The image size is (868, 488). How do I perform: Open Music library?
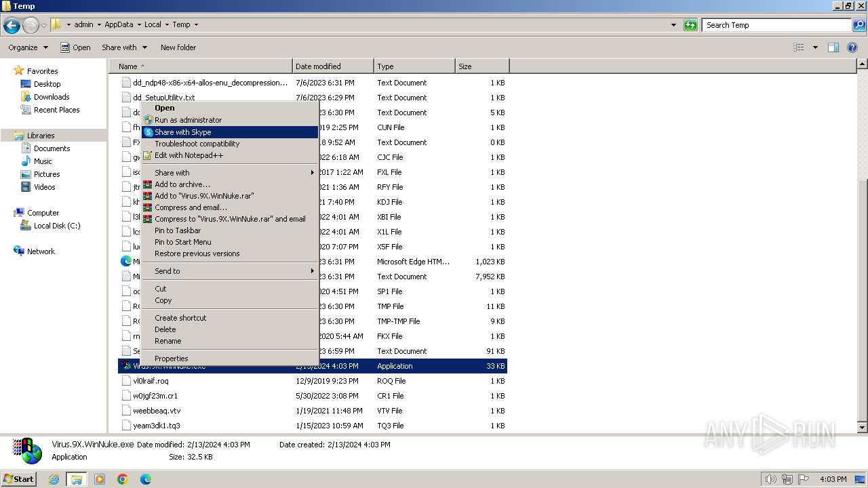click(43, 161)
